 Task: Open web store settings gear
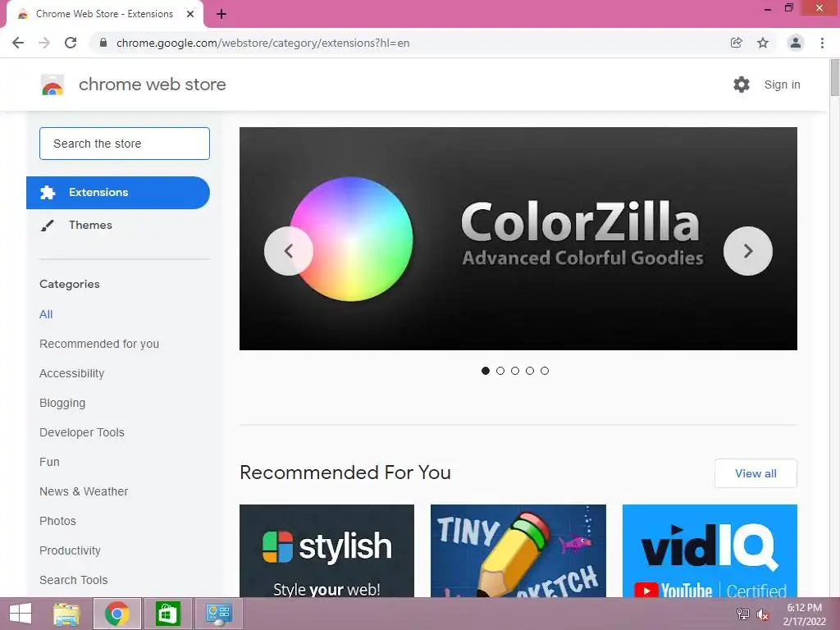pos(742,84)
